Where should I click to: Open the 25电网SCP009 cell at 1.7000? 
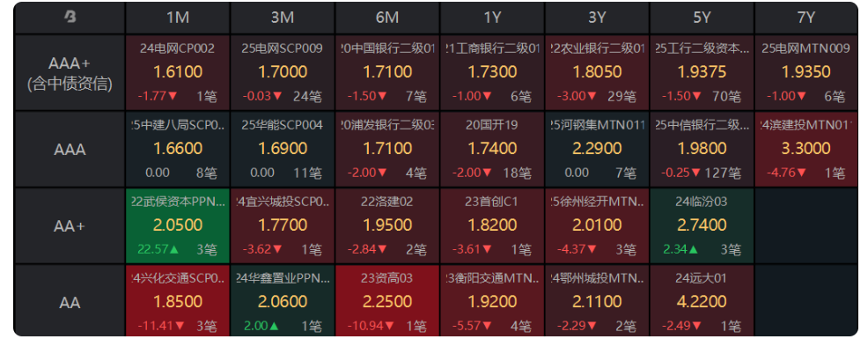click(x=283, y=72)
